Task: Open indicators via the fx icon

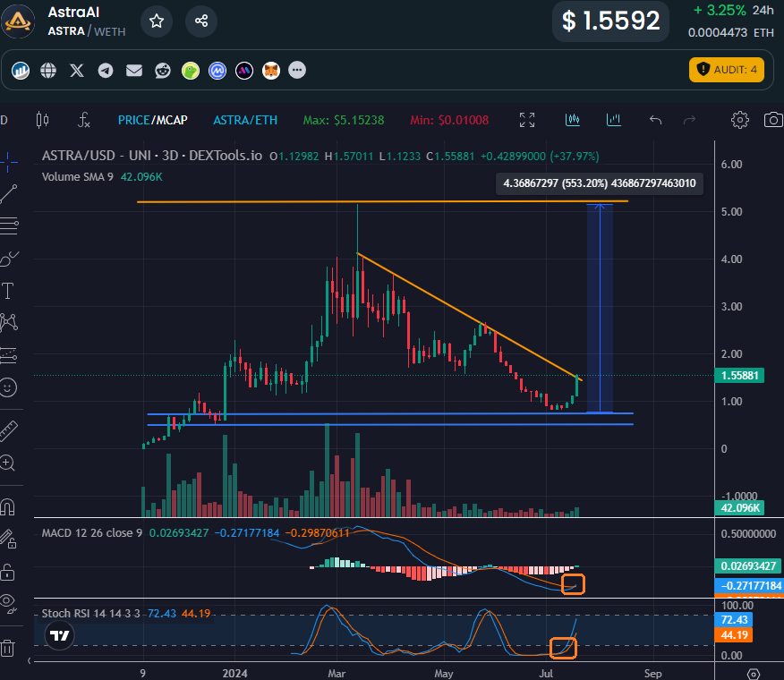Action: point(83,119)
